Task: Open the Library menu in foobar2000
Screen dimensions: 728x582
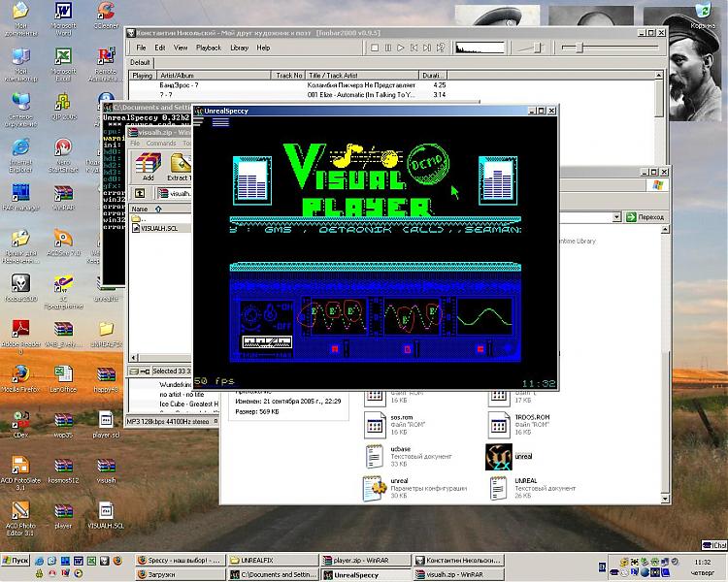Action: [x=239, y=48]
